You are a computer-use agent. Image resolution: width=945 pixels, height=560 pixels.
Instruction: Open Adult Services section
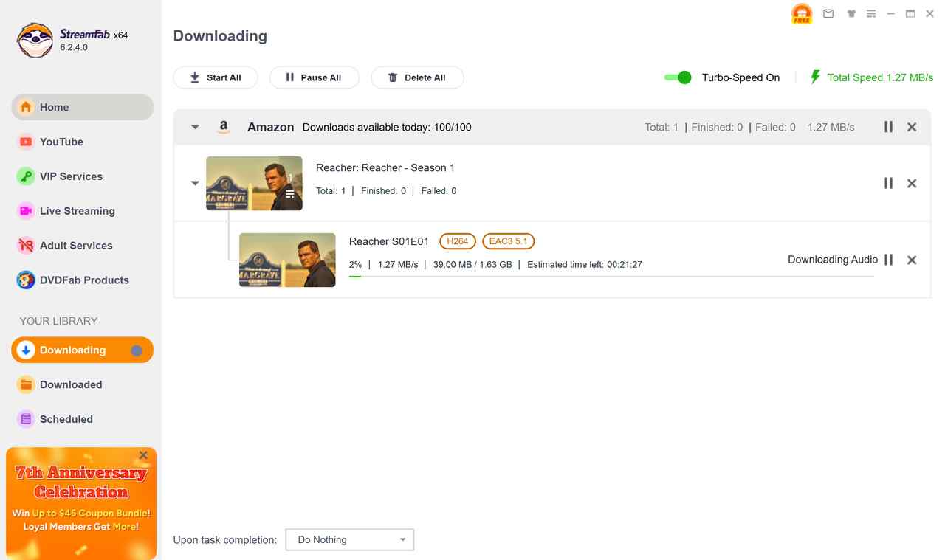pyautogui.click(x=82, y=246)
